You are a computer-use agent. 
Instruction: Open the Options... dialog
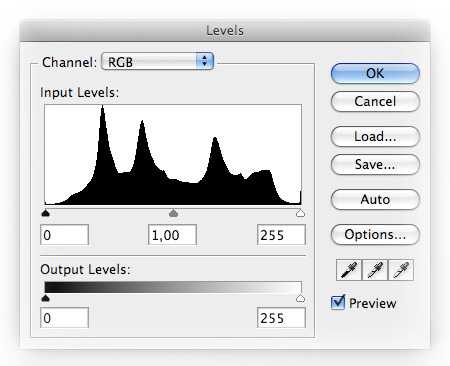pyautogui.click(x=375, y=234)
